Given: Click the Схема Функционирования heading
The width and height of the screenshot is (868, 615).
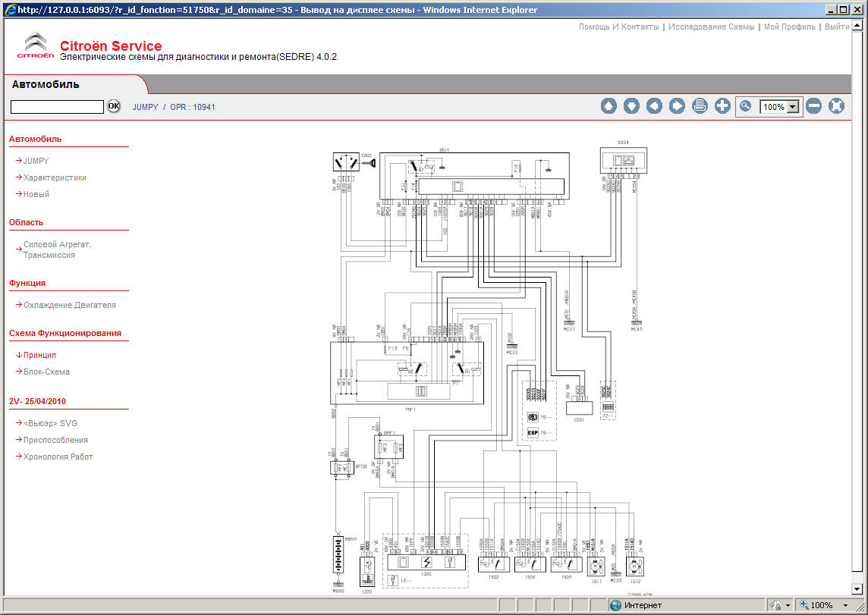Looking at the screenshot, I should point(64,333).
